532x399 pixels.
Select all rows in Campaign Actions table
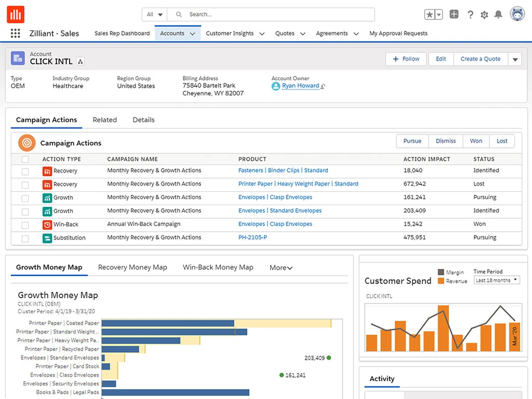click(x=24, y=159)
